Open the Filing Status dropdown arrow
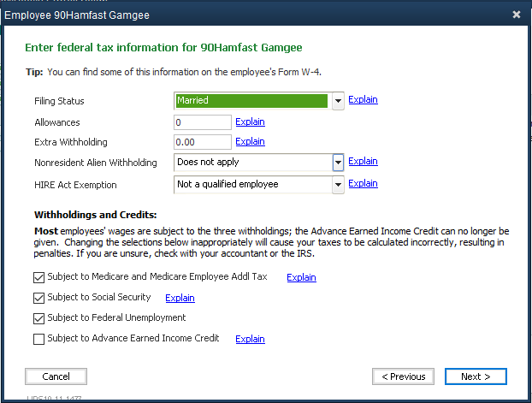The image size is (532, 403). (x=338, y=101)
